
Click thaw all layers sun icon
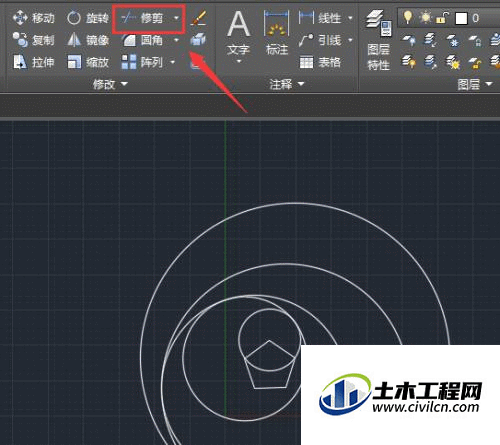[453, 62]
